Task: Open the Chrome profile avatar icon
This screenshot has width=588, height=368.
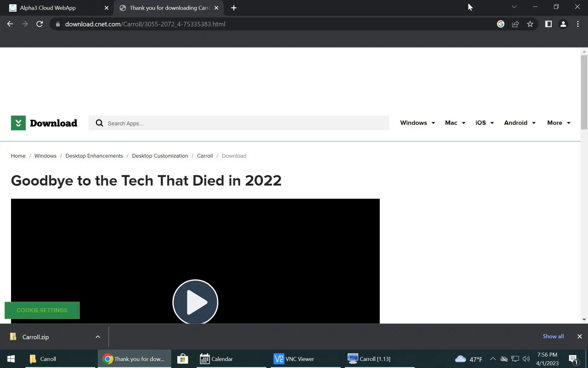Action: click(563, 24)
